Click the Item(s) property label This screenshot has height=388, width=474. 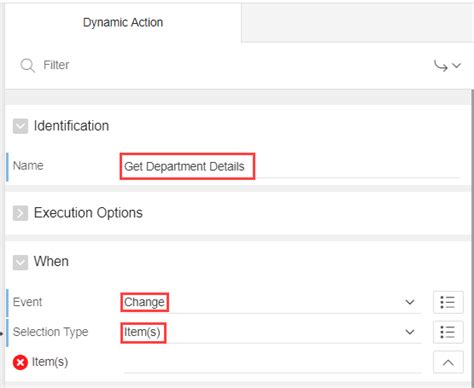[x=50, y=362]
